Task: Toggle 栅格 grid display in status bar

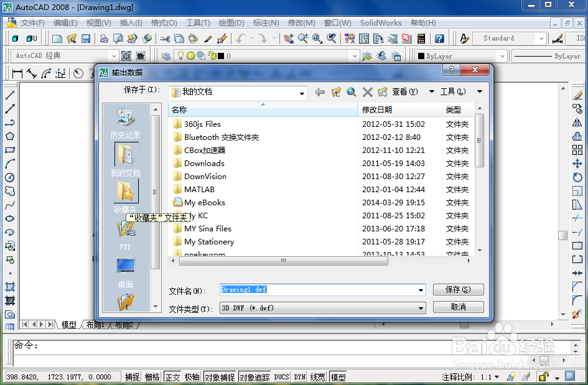Action: (x=152, y=377)
